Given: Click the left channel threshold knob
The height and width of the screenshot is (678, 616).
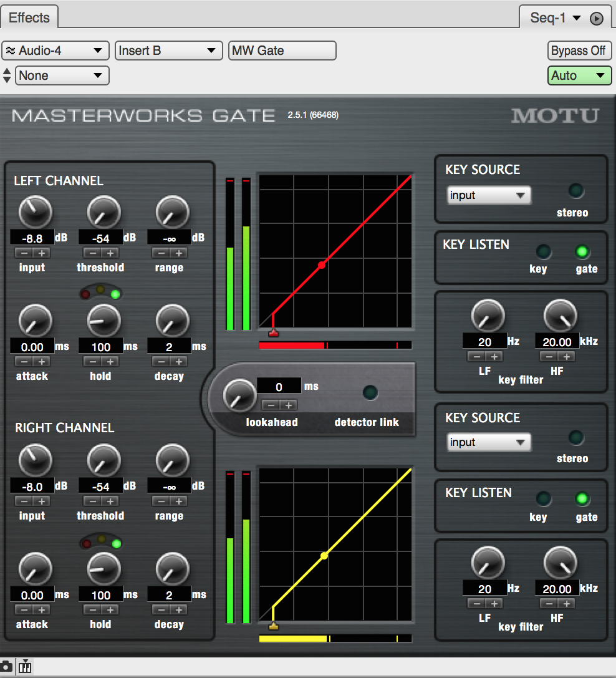Looking at the screenshot, I should 103,212.
